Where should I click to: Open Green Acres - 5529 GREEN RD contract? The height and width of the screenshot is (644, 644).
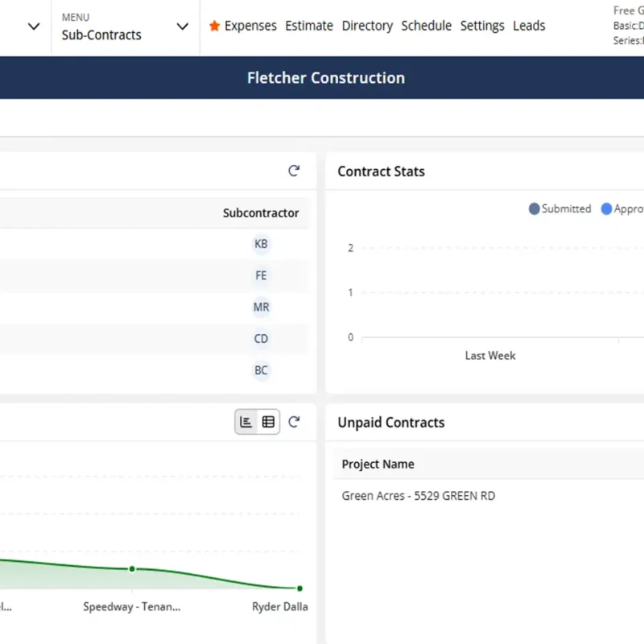click(x=419, y=496)
